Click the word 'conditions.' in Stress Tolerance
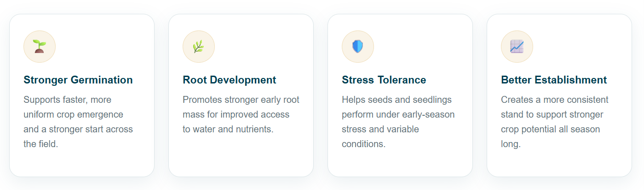This screenshot has width=644, height=190. (x=363, y=144)
